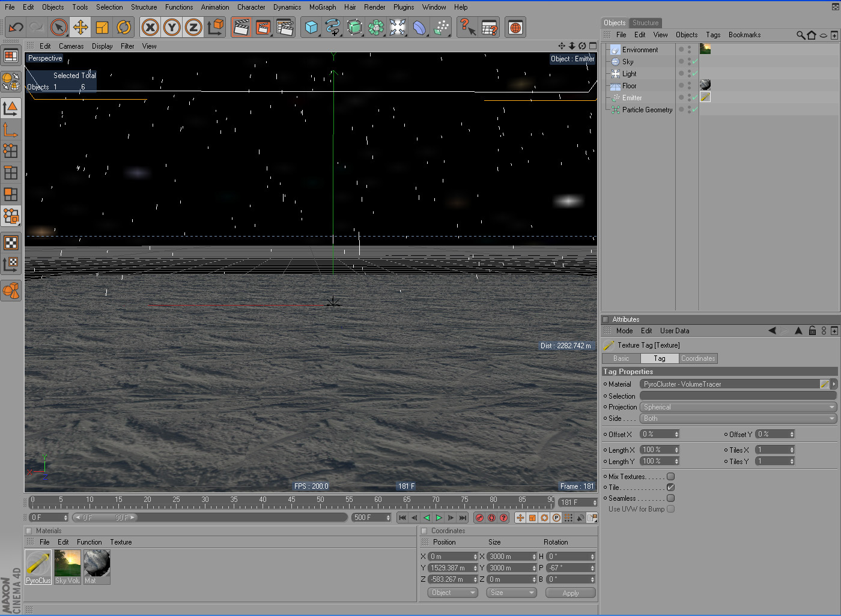Expand the Object coordinate mode dropdown
Image resolution: width=841 pixels, height=616 pixels.
pyautogui.click(x=453, y=593)
